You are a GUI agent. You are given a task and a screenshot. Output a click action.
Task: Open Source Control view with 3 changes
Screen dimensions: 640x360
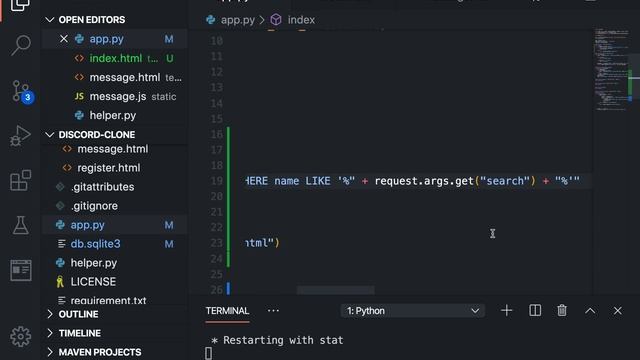tap(21, 91)
